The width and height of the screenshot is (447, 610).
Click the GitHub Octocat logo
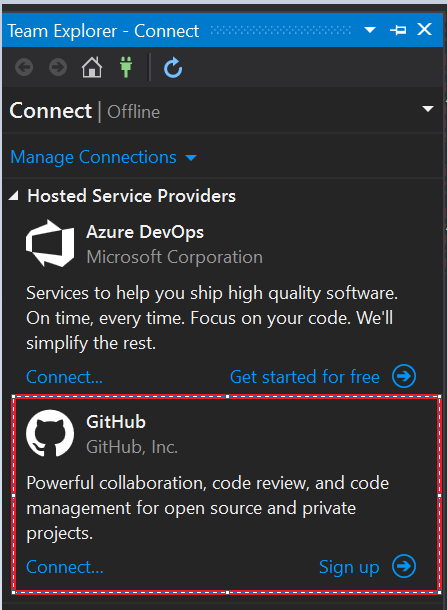50,433
